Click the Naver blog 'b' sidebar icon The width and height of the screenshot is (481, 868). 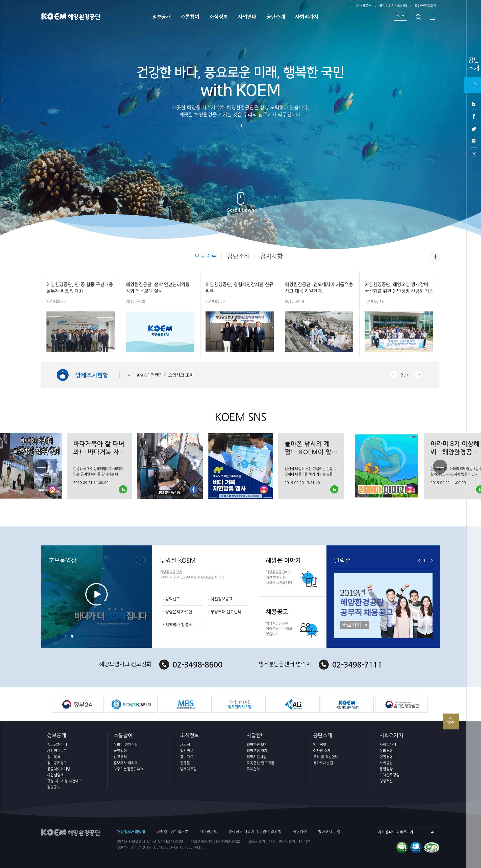click(474, 104)
